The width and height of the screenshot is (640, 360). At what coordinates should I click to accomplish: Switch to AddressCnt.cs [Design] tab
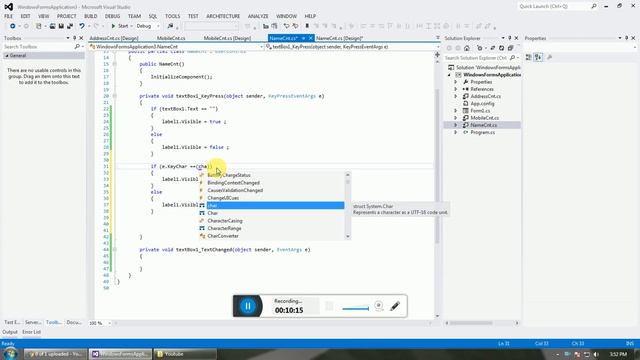click(x=114, y=38)
